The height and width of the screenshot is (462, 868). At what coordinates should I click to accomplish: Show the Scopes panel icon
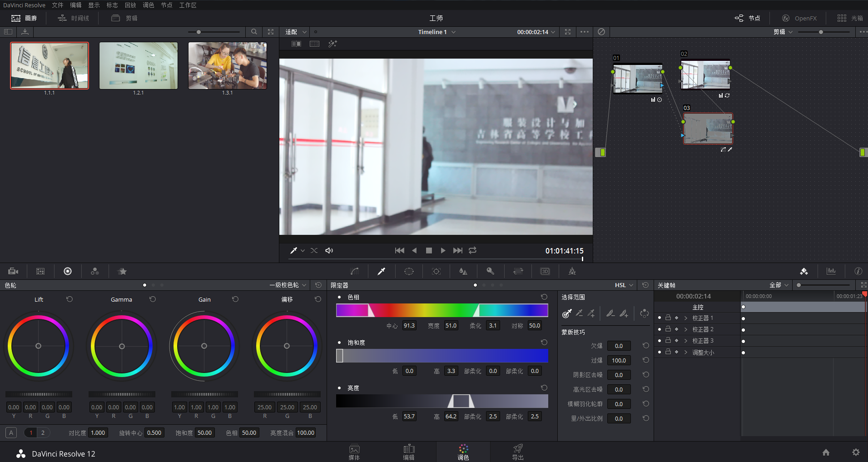coord(831,271)
